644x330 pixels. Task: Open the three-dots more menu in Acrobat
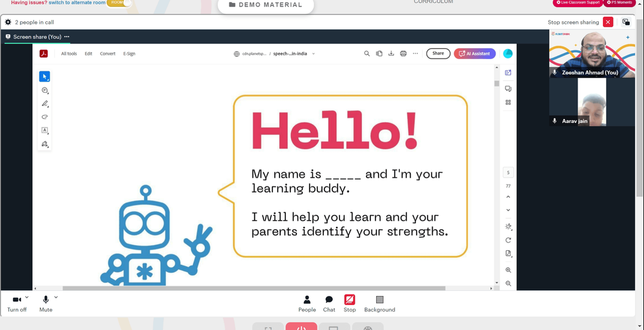click(x=415, y=53)
